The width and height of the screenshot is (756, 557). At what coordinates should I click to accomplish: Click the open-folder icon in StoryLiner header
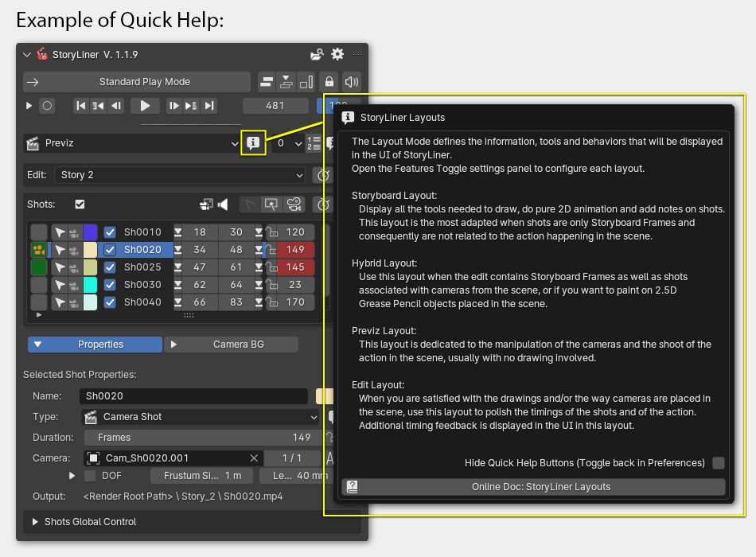317,54
